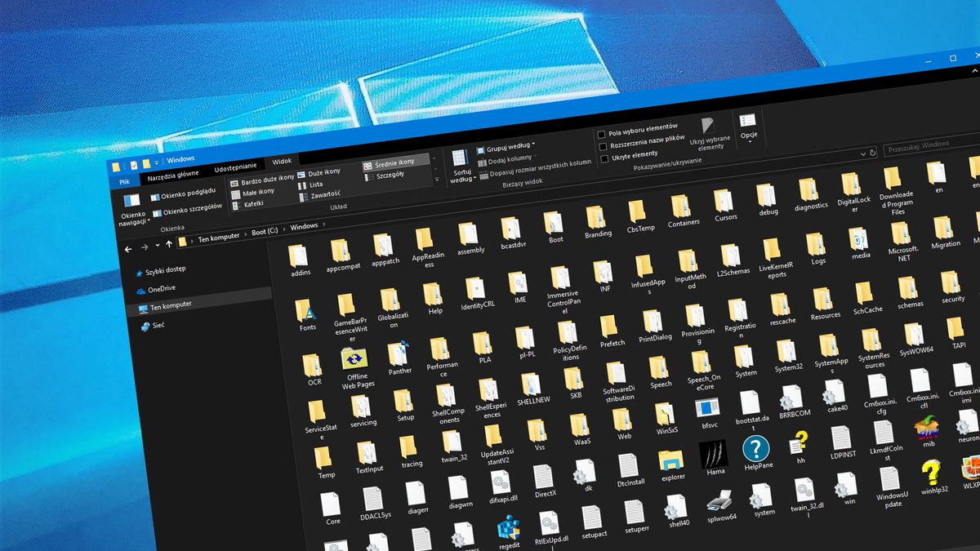This screenshot has width=980, height=551.
Task: Click the Ukryj wybrane elementy icon
Action: (x=708, y=126)
